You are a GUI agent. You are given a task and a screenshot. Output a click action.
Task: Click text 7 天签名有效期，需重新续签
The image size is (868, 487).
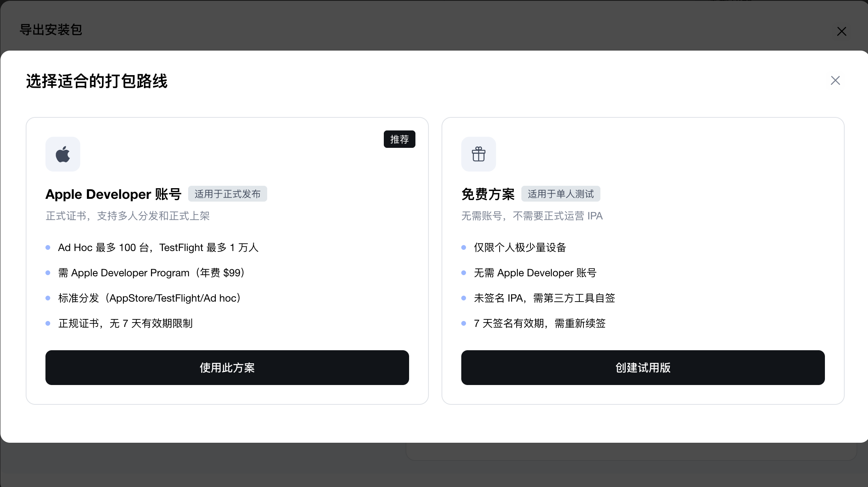pyautogui.click(x=540, y=323)
